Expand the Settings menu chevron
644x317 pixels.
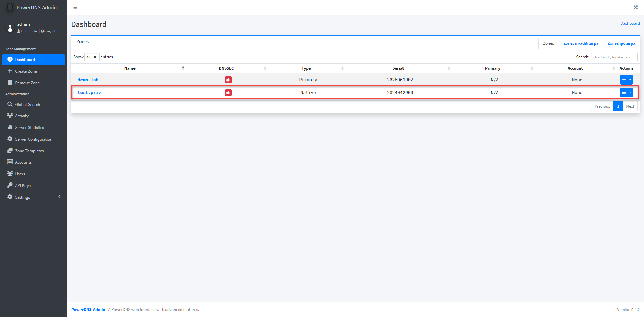[60, 197]
